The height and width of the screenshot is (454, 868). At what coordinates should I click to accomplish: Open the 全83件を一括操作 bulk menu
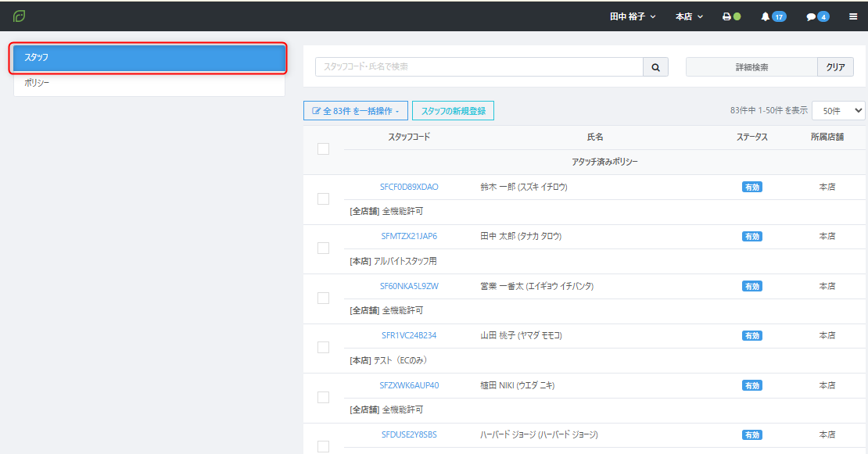[355, 111]
